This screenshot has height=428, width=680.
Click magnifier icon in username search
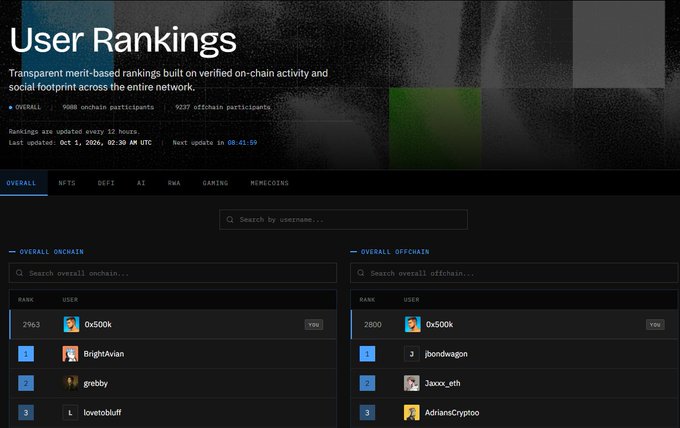230,219
